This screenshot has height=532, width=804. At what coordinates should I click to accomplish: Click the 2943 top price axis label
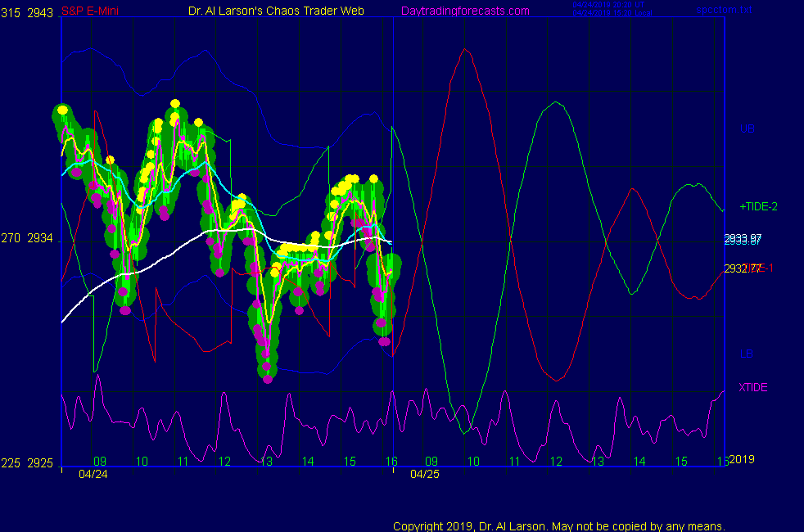(x=41, y=12)
